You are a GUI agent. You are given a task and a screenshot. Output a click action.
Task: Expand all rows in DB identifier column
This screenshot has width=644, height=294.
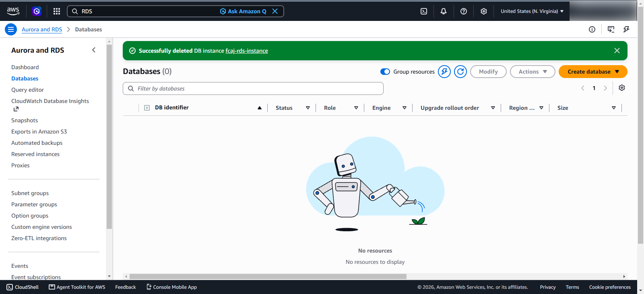click(147, 108)
